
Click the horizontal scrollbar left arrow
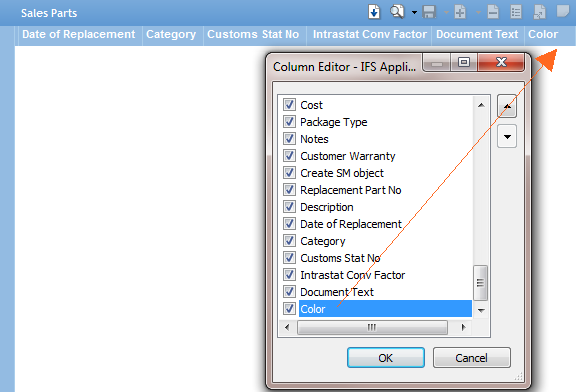tap(287, 327)
